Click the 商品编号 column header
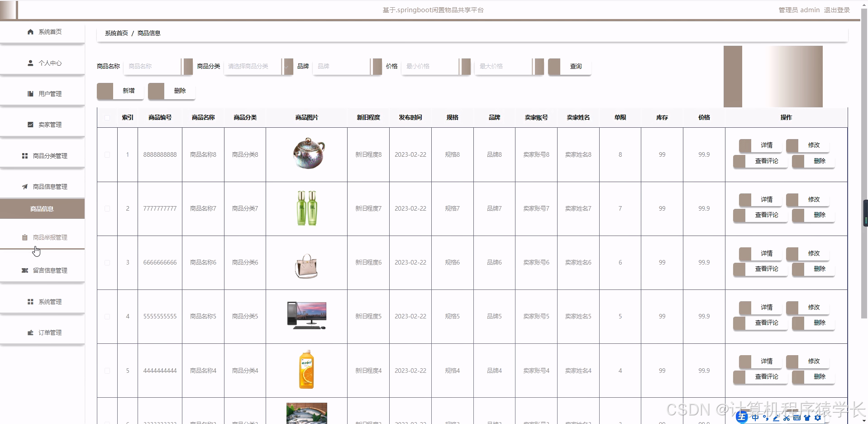This screenshot has width=868, height=424. point(160,117)
